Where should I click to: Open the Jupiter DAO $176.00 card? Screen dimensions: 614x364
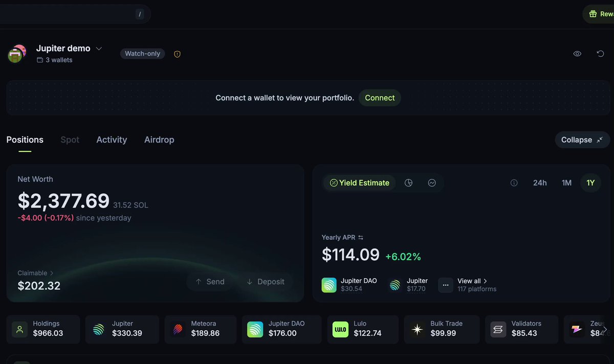pos(281,329)
